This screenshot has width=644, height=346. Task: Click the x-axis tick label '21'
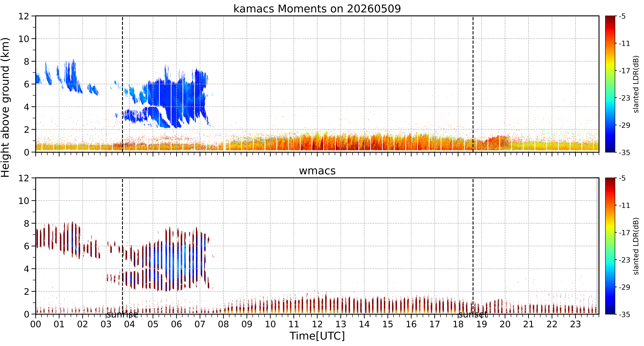(529, 324)
